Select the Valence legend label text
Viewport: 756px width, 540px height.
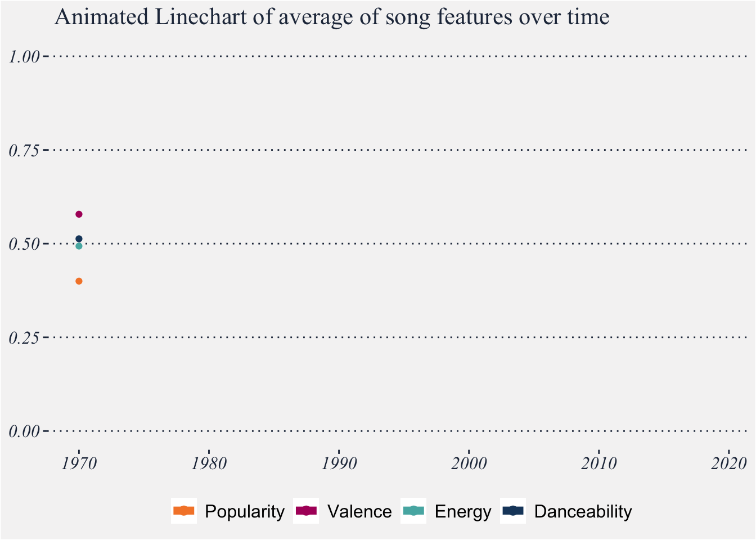coord(359,512)
